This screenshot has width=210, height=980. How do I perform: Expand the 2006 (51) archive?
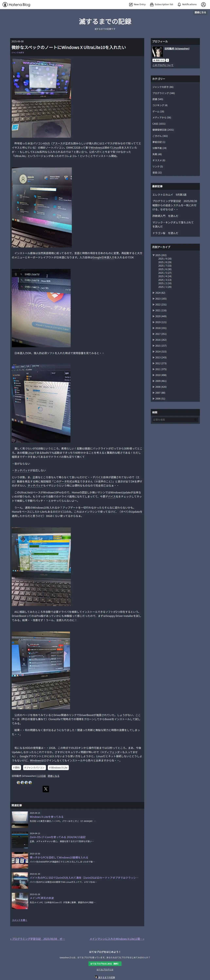(154, 399)
